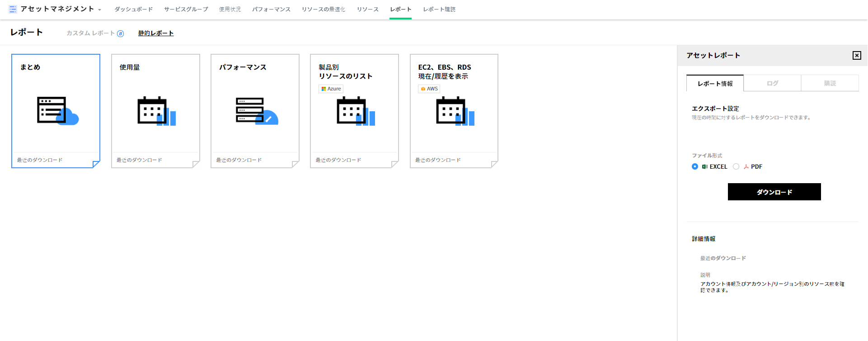Viewport: 868px width, 341px height.
Task: Click the まとめ summary report server-cloud icon
Action: (x=57, y=110)
